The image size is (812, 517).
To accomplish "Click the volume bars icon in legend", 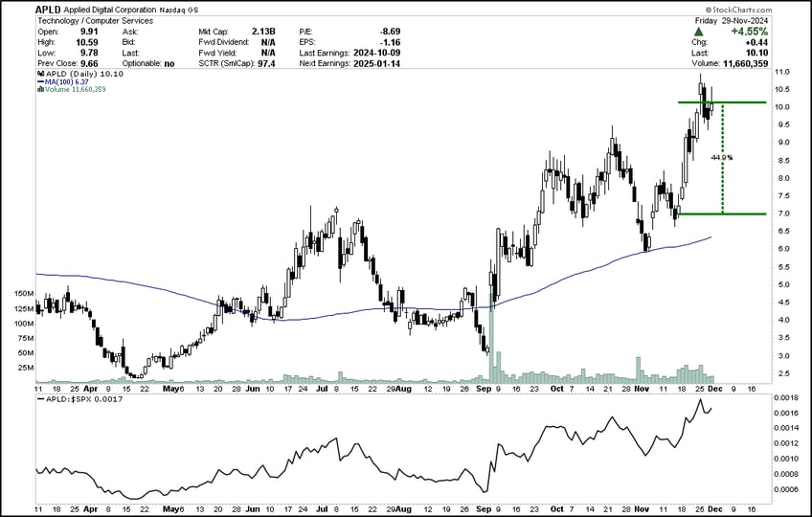I will pyautogui.click(x=40, y=89).
